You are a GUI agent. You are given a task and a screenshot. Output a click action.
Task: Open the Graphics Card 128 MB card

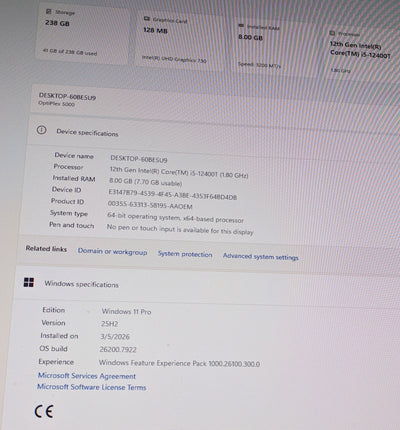(180, 41)
